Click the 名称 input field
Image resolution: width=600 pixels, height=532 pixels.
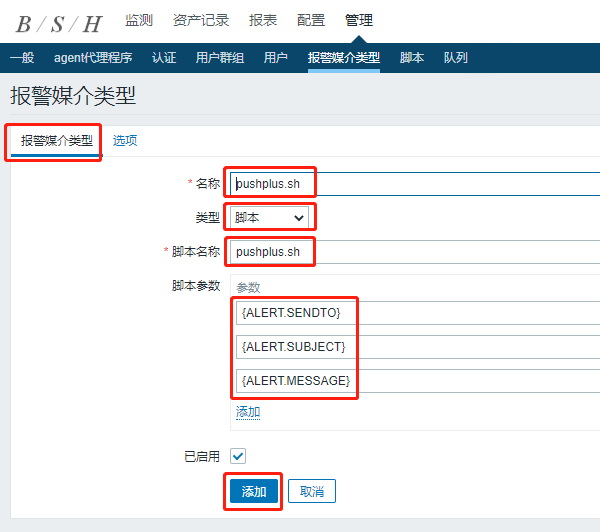click(415, 184)
